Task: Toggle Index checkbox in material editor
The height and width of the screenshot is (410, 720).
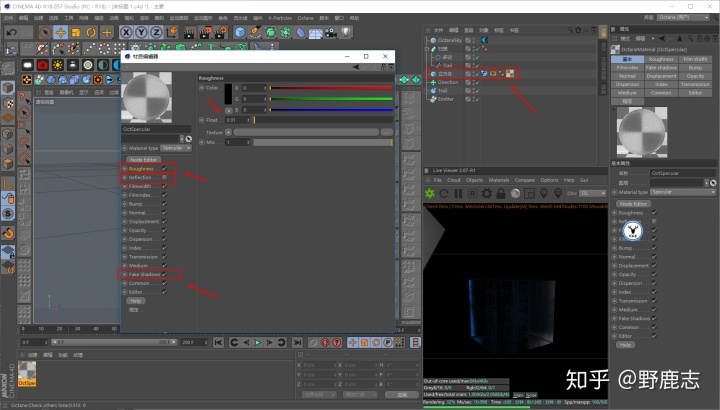Action: 164,248
